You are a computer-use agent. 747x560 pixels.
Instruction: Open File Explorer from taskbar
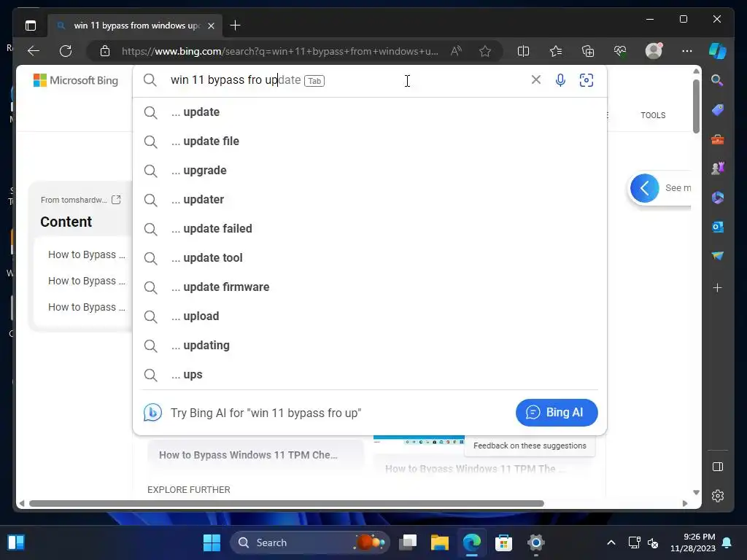pos(440,542)
